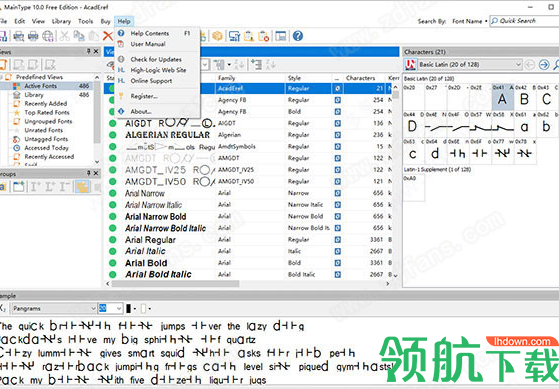Close the Groups panel

[96, 173]
